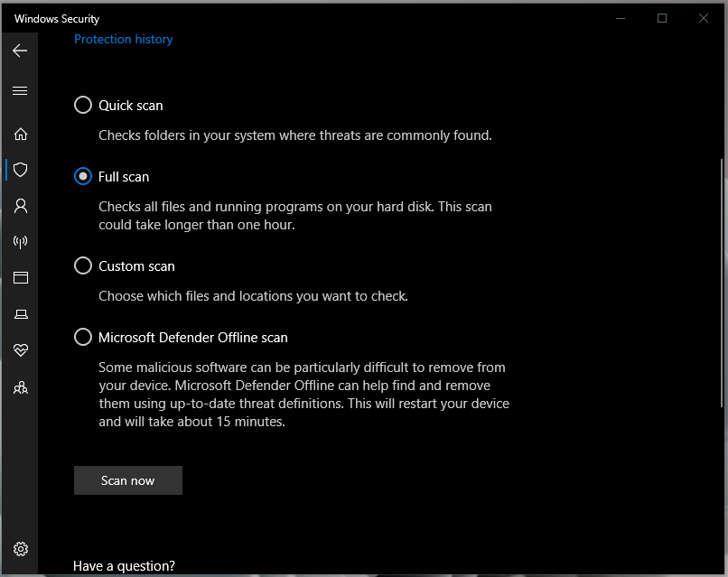Open Settings gear in sidebar

click(x=20, y=549)
